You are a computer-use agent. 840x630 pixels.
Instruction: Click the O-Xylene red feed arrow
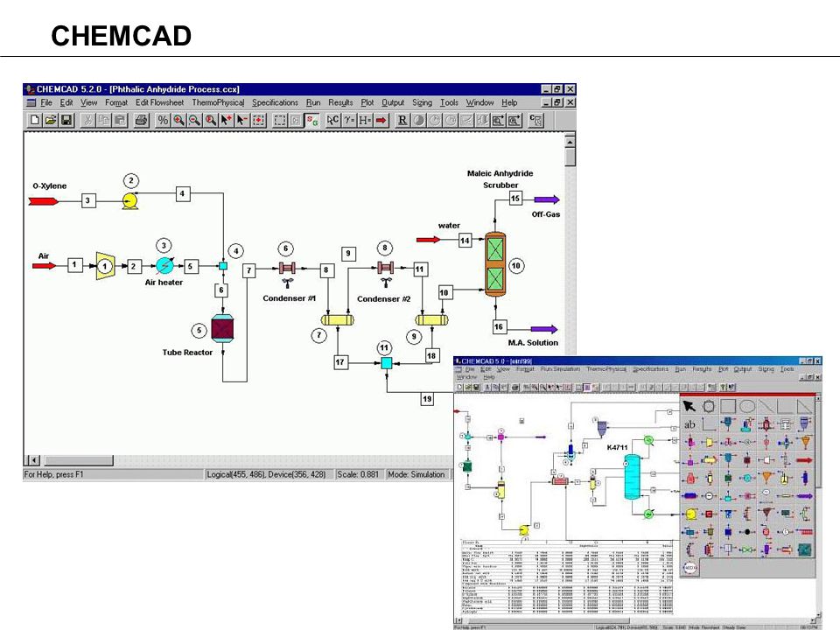tap(43, 201)
